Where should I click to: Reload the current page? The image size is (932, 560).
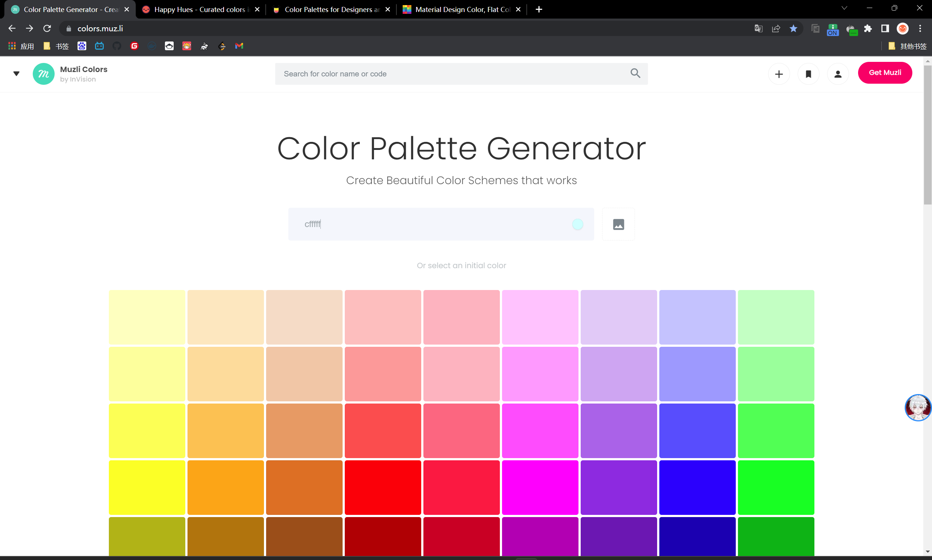pos(47,29)
